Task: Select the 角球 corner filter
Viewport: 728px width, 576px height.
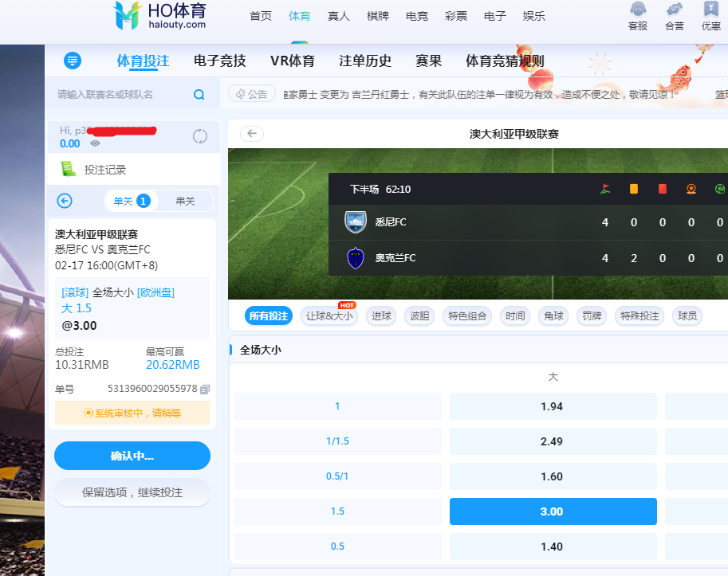Action: 553,315
